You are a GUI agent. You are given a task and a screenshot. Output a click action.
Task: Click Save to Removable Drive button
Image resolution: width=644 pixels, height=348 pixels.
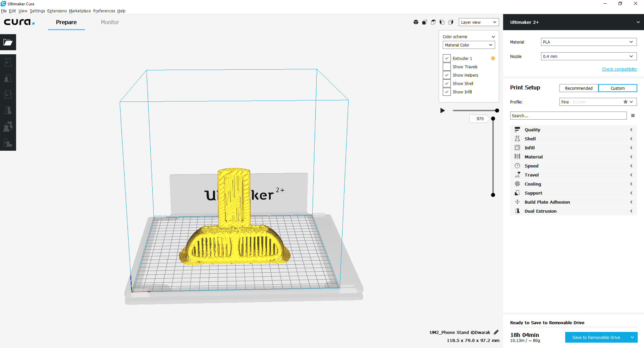tap(596, 337)
